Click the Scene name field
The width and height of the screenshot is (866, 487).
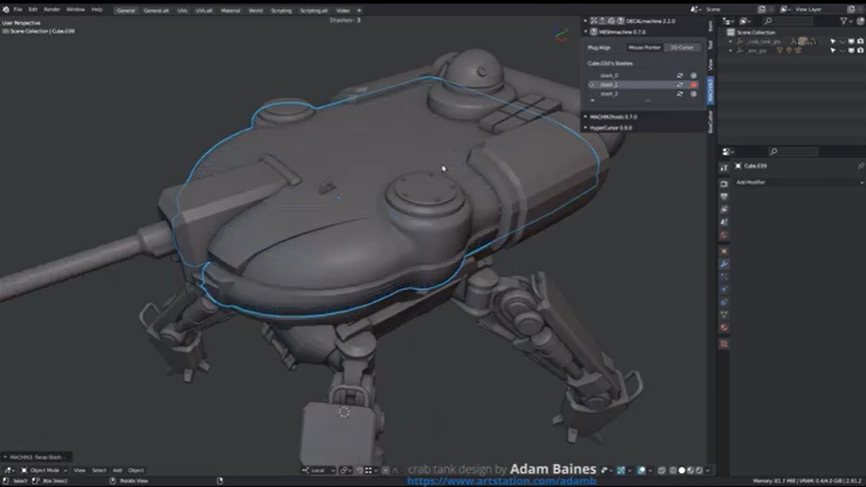730,9
